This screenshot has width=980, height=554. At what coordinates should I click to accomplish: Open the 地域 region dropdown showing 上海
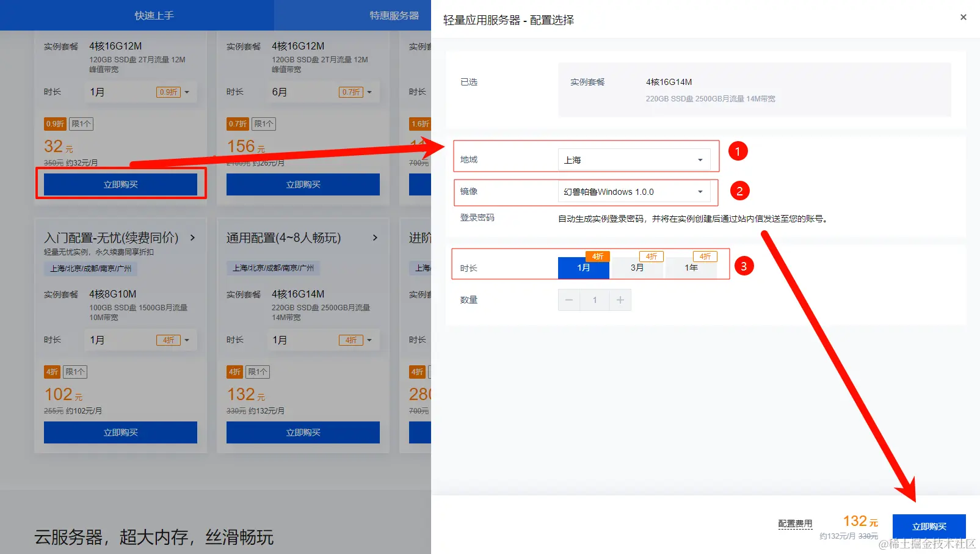point(634,160)
